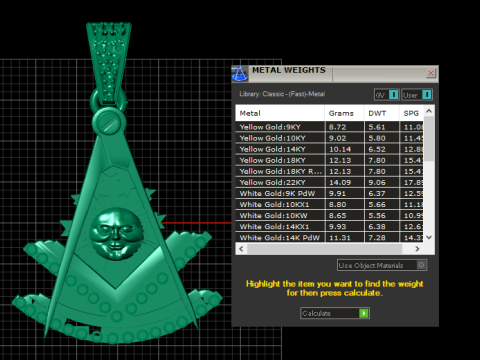Select the White Gold:10KW row
480x360 pixels.
(330, 215)
